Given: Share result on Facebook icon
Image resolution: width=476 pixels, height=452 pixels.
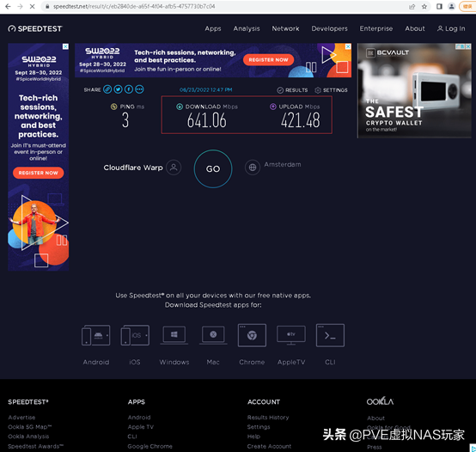Looking at the screenshot, I should (129, 89).
